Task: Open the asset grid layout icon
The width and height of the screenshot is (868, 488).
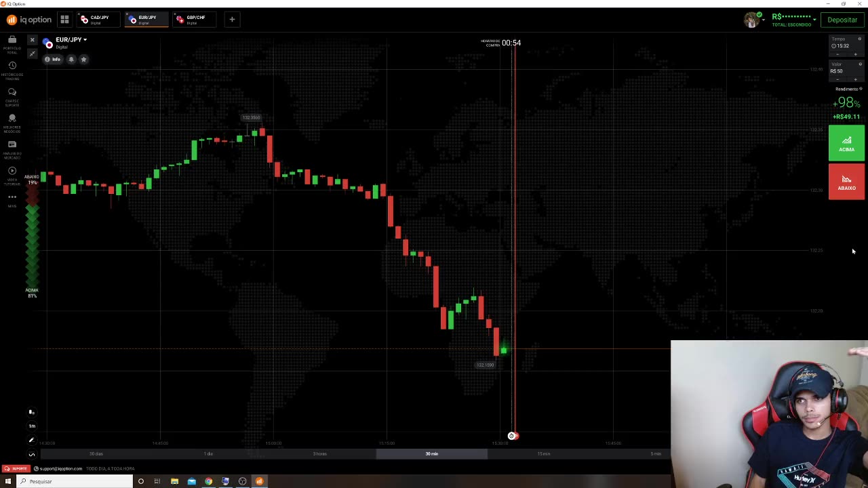Action: [x=64, y=20]
